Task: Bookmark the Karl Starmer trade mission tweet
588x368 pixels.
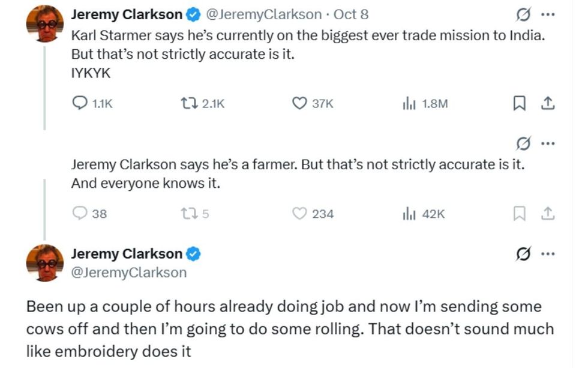Action: (x=519, y=104)
